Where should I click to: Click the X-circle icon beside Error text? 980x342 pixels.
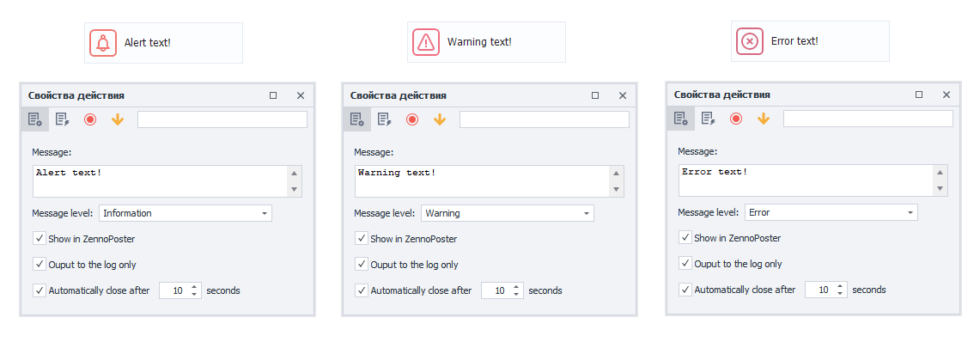pos(749,41)
